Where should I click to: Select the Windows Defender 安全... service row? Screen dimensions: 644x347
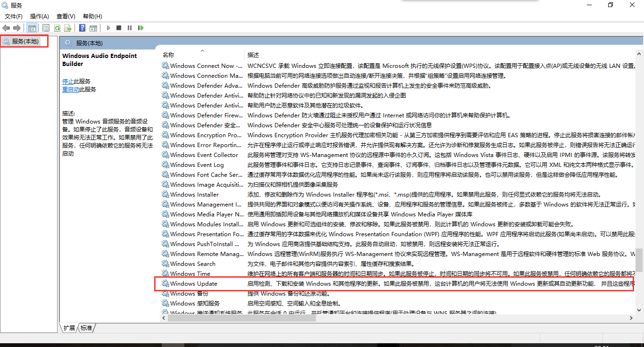tap(398, 125)
